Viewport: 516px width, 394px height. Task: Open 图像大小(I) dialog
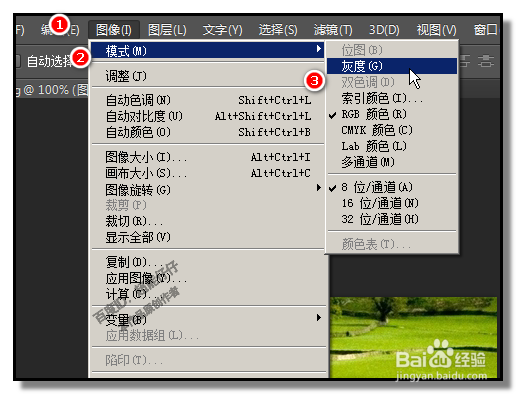[x=208, y=157]
